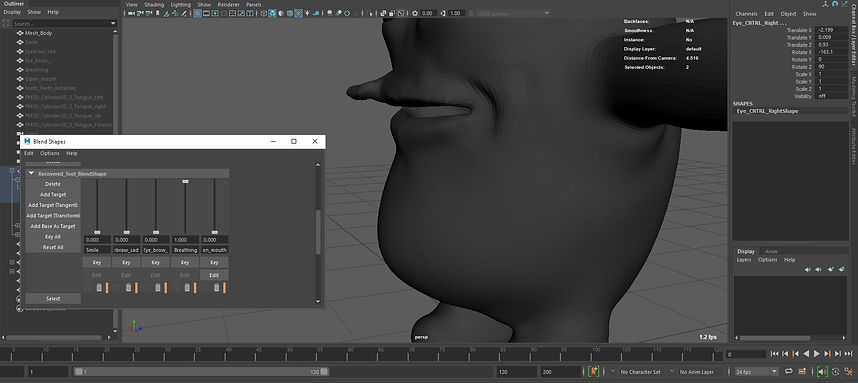This screenshot has height=383, width=858.
Task: Toggle the resolution gate icon
Action: click(x=215, y=13)
